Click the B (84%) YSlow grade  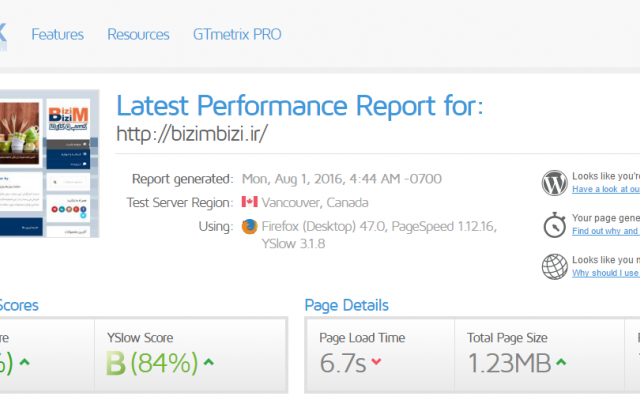pos(152,363)
